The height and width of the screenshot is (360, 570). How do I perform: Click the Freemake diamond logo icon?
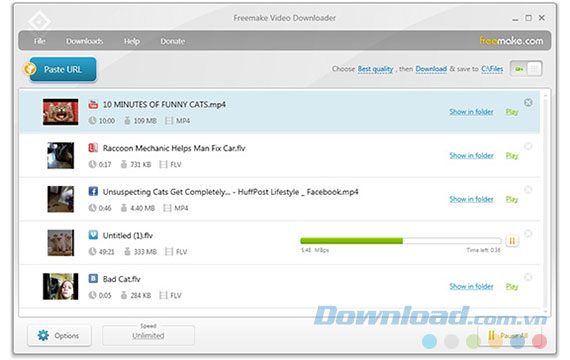(40, 22)
